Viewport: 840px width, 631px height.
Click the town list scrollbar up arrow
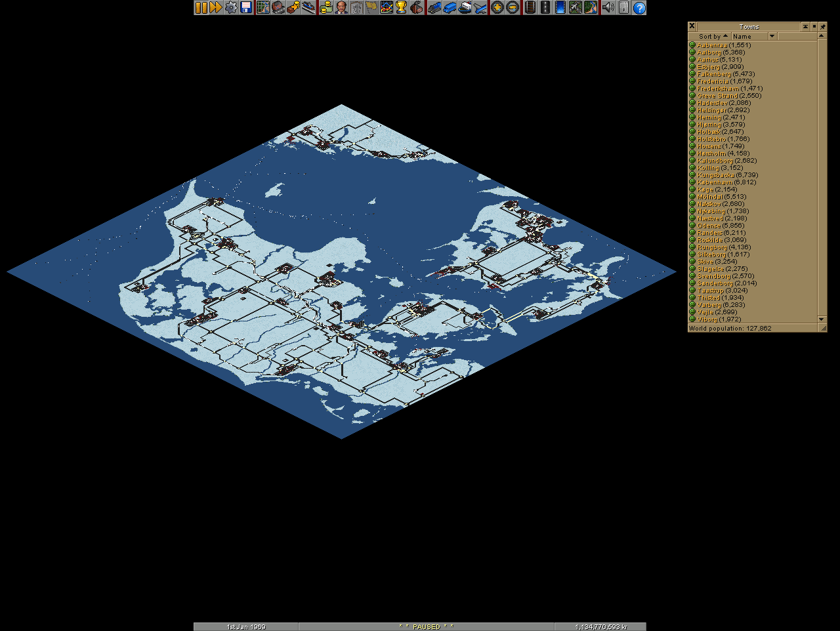(822, 37)
